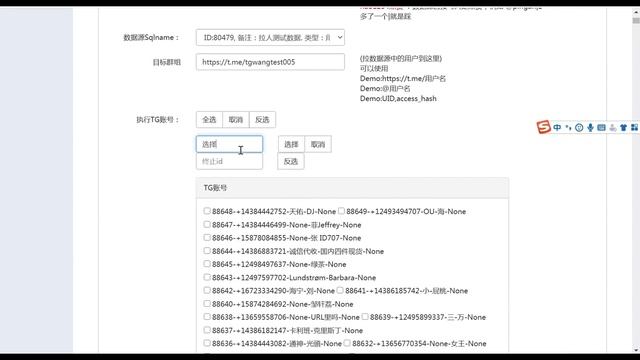This screenshot has height=360, width=640.
Task: Click the 执行TG账号 label
Action: [x=158, y=120]
